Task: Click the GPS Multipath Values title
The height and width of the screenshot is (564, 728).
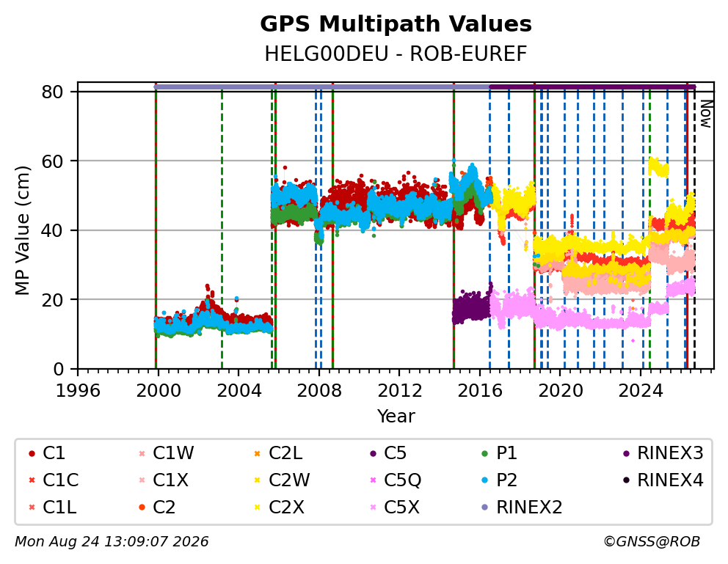Action: [396, 24]
